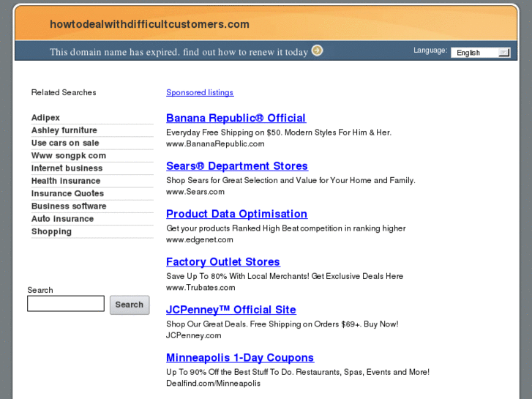This screenshot has width=532, height=399.
Task: Select Business software related search
Action: click(x=69, y=206)
